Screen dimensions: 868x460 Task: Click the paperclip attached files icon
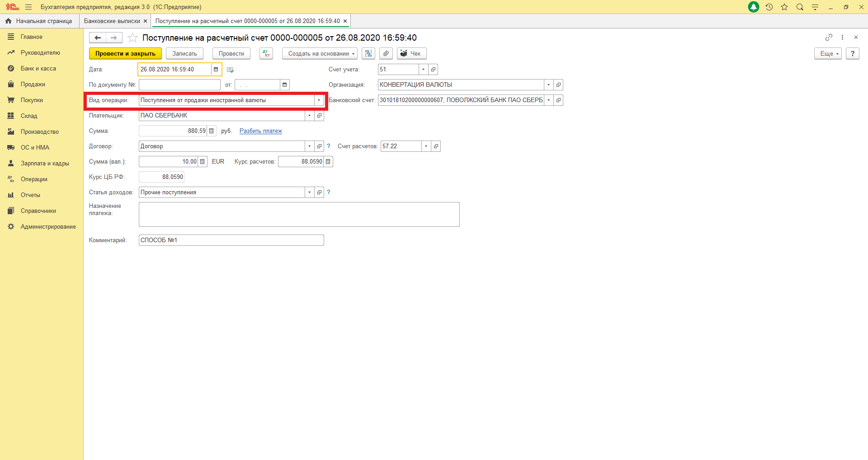point(386,53)
